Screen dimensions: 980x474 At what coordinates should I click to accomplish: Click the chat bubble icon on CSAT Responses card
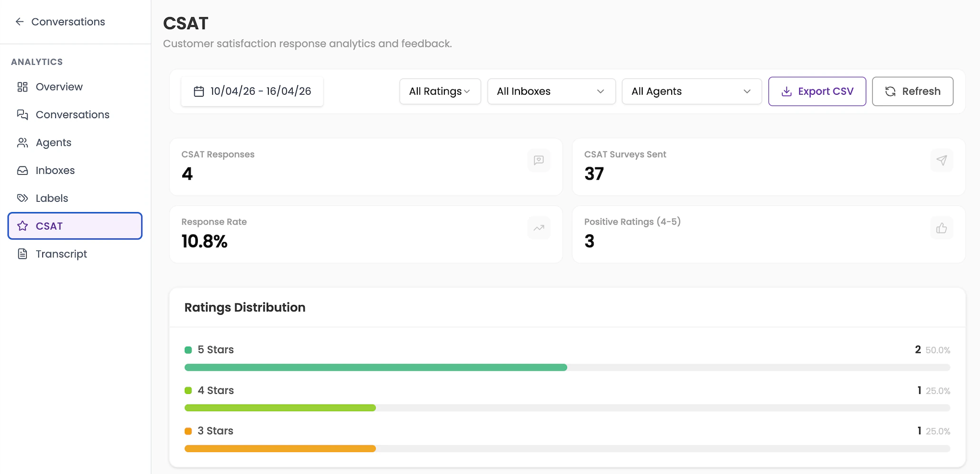click(x=539, y=160)
